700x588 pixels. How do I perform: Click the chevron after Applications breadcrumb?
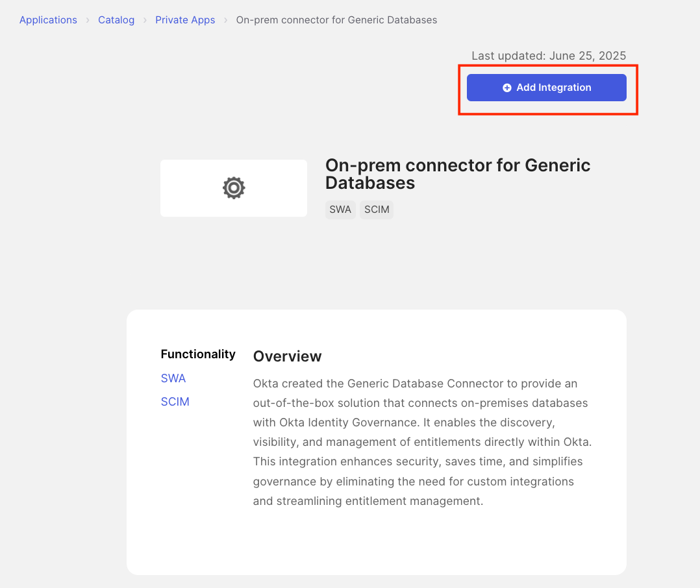(x=86, y=19)
